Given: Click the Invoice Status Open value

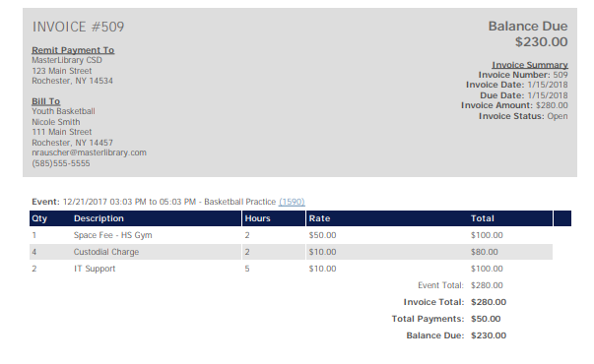Looking at the screenshot, I should [558, 116].
